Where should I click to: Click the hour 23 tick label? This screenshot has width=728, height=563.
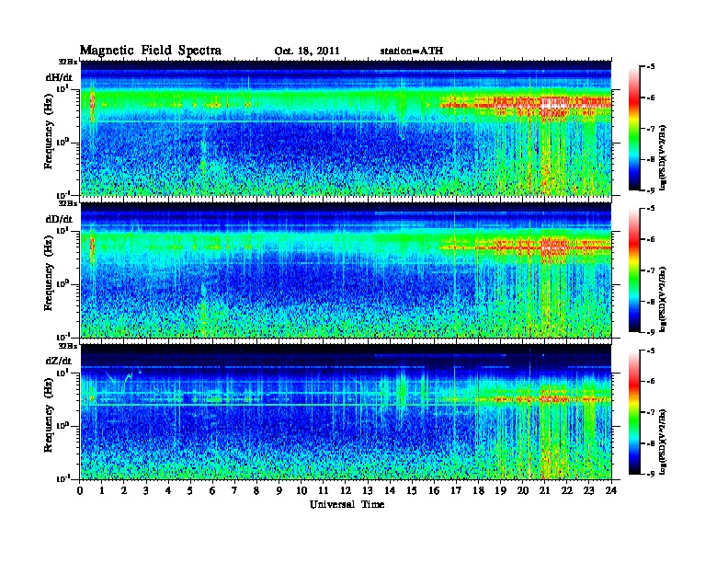[x=588, y=490]
